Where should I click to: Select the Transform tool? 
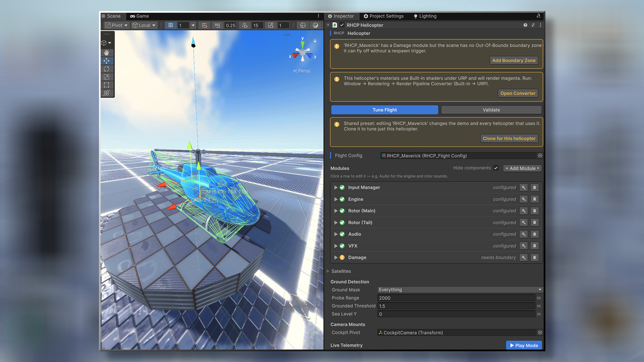[107, 93]
